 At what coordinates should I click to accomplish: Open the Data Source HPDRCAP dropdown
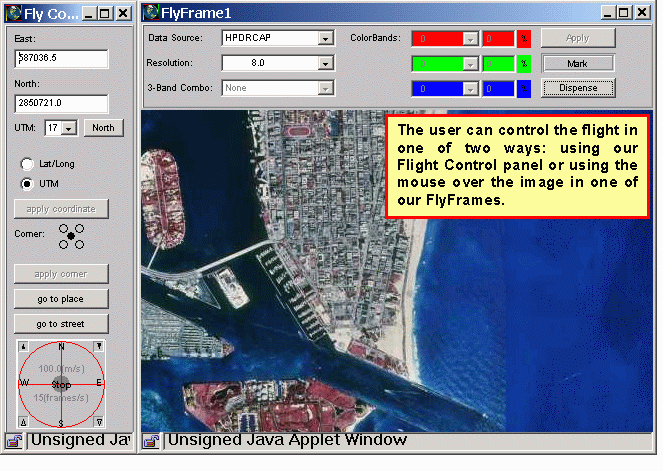pos(325,39)
